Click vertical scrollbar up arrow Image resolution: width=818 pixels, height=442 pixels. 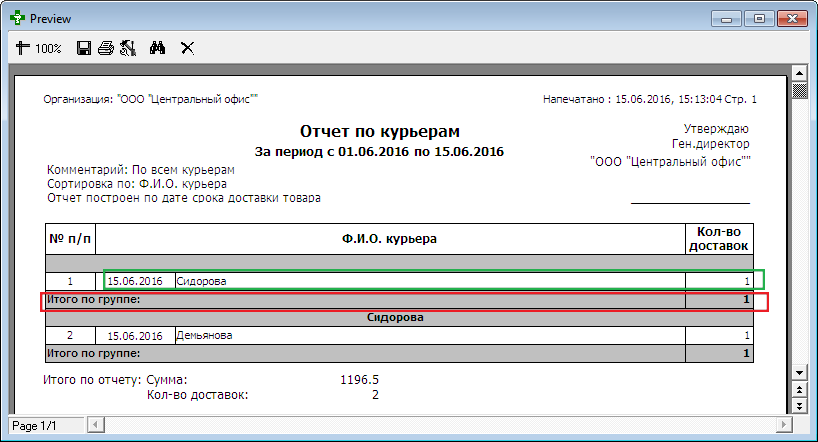799,73
